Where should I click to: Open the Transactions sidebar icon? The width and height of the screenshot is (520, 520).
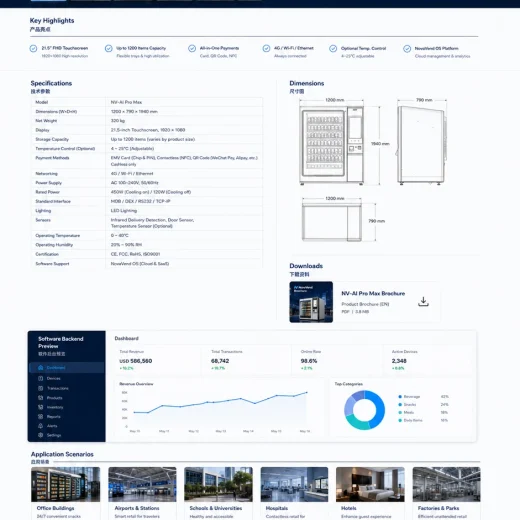[41, 388]
